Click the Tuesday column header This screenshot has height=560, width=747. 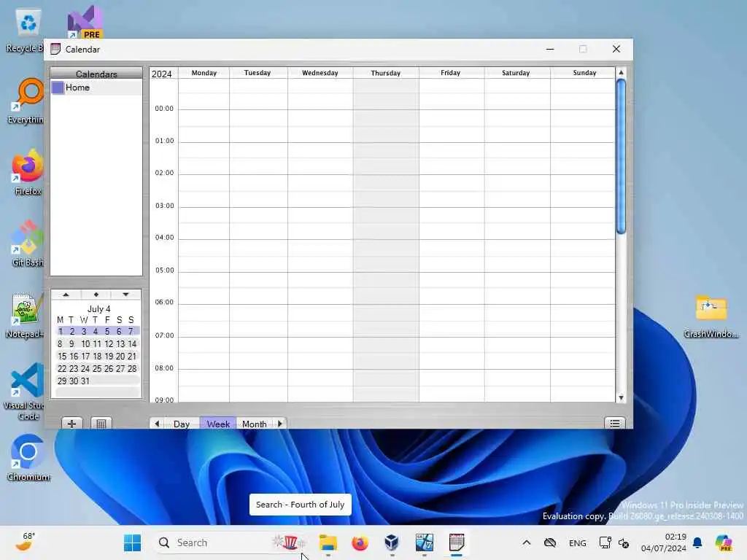click(258, 73)
